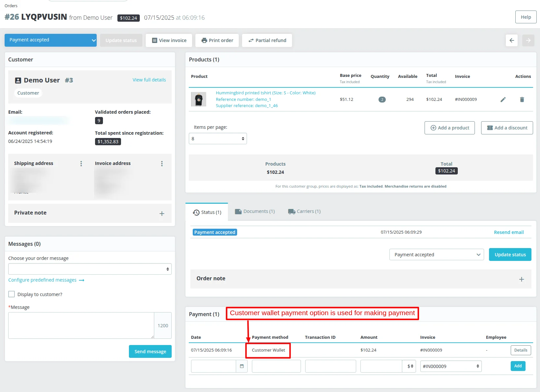Navigate to the next order
Viewport: 540px width, 392px height.
point(528,40)
